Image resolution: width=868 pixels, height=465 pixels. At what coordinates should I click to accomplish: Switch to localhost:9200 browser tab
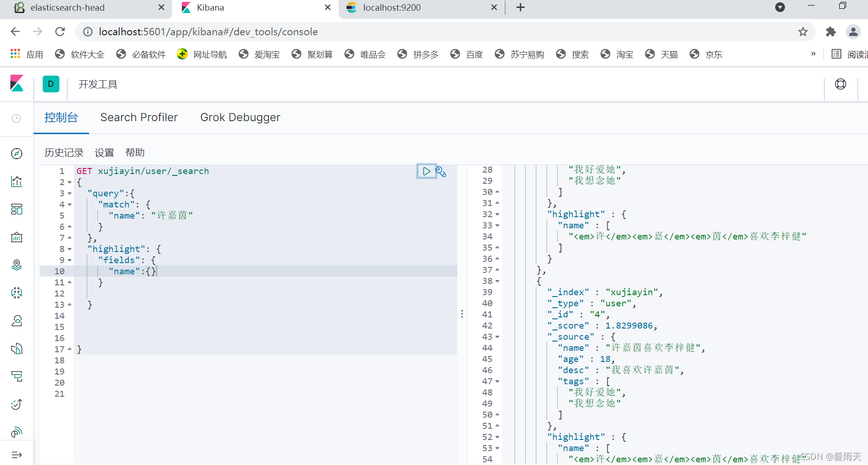pyautogui.click(x=392, y=7)
